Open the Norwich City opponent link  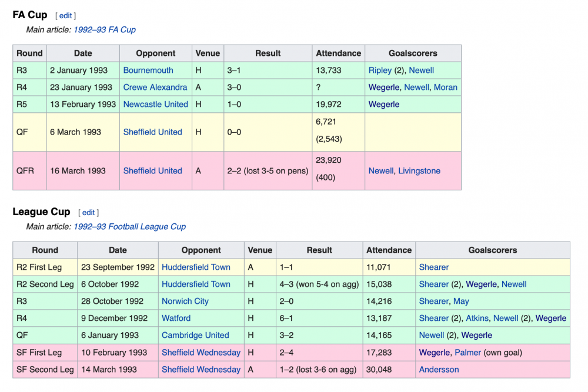[x=185, y=301]
